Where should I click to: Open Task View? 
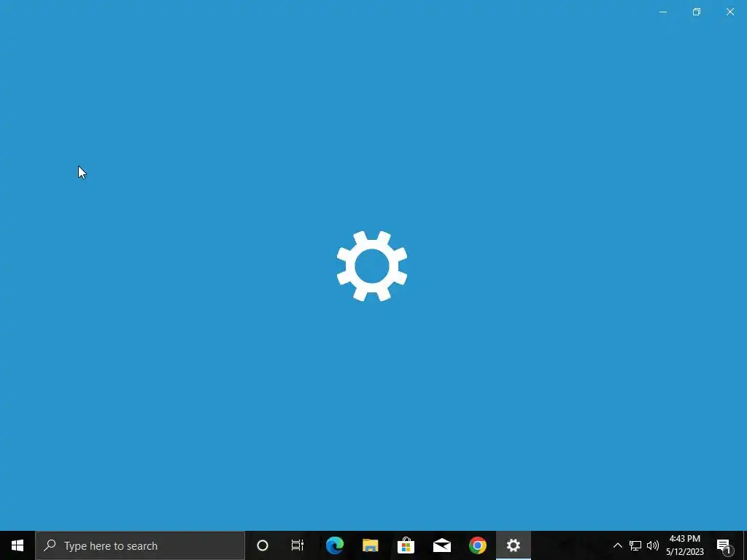(298, 545)
